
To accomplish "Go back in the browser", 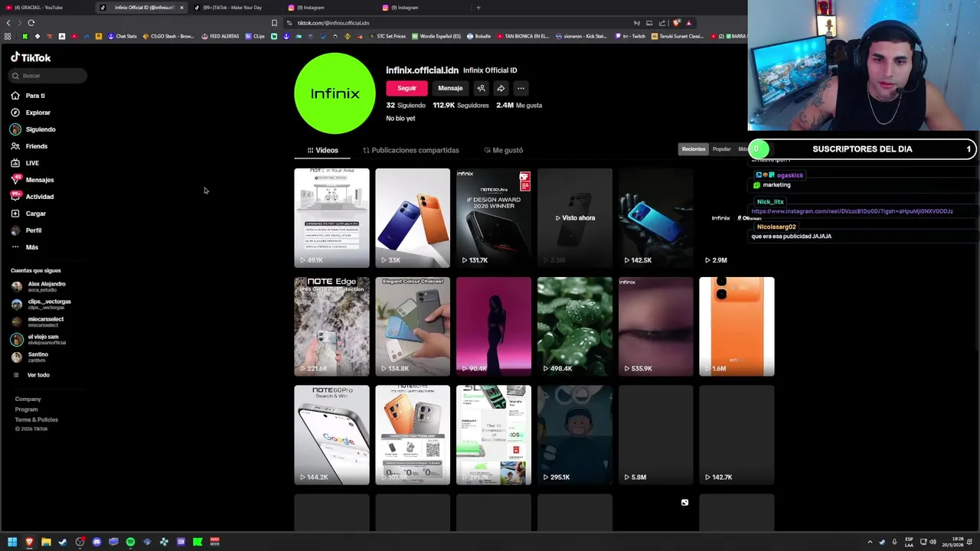I will coord(8,23).
